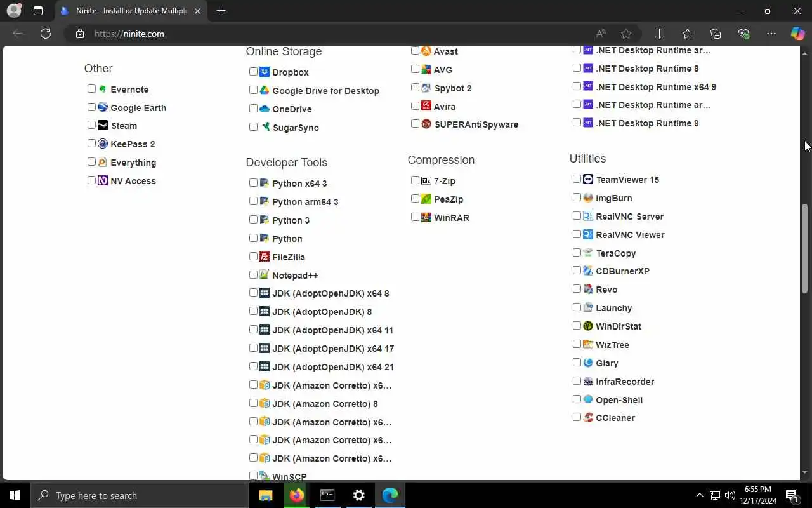
Task: Click the Glary icon
Action: click(x=588, y=363)
